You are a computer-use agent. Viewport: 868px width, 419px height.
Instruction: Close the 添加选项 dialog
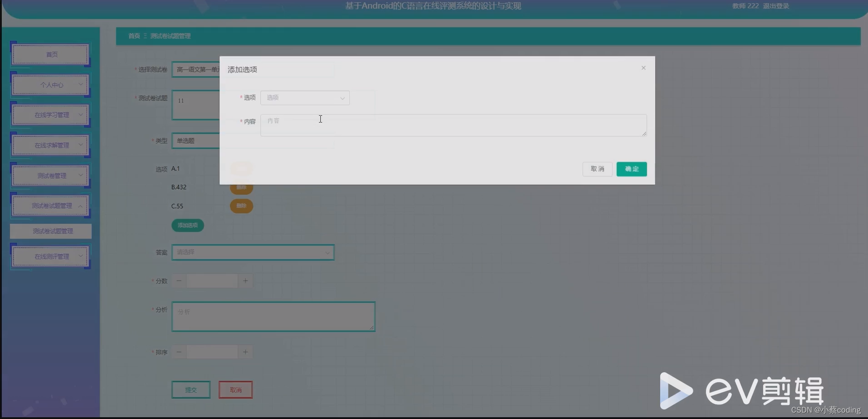643,68
